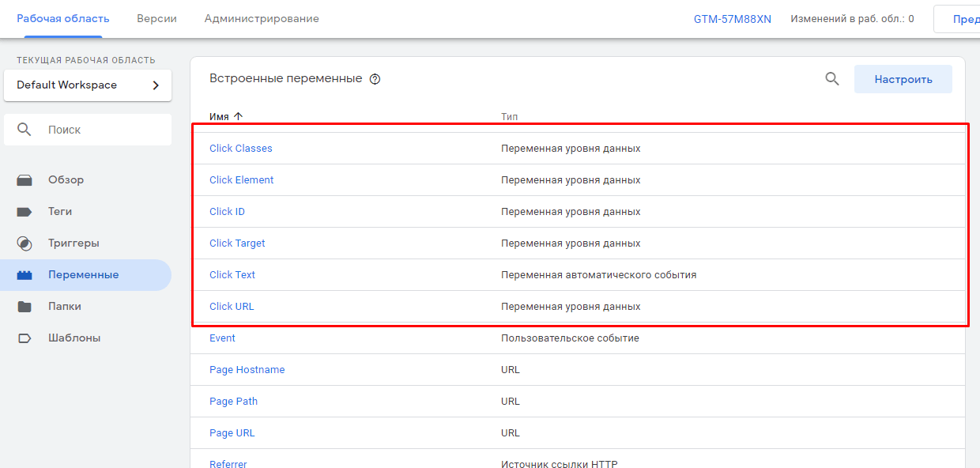Expand the Default Workspace selector chevron
Screen dimensions: 980x468
[x=156, y=85]
